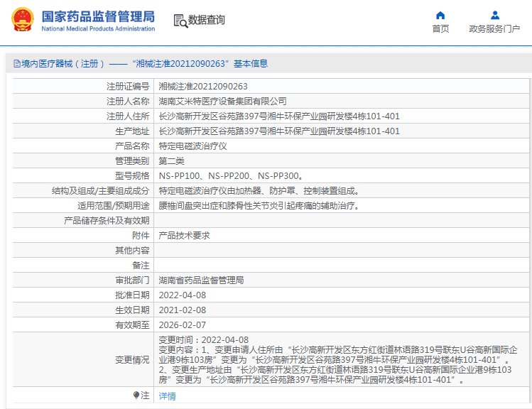Click the 国家药品监督管理局 site title
This screenshot has width=532, height=409.
pos(98,16)
